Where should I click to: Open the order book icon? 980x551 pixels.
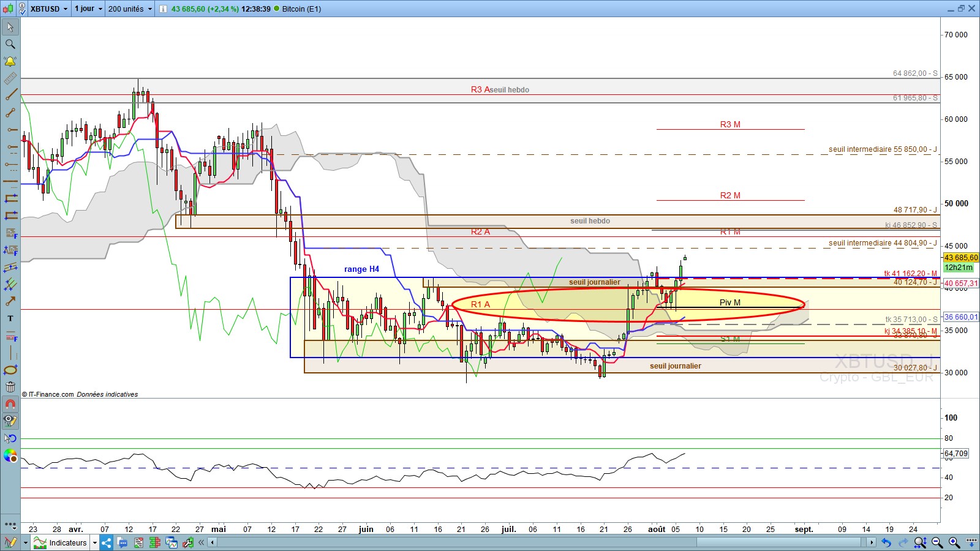(154, 542)
